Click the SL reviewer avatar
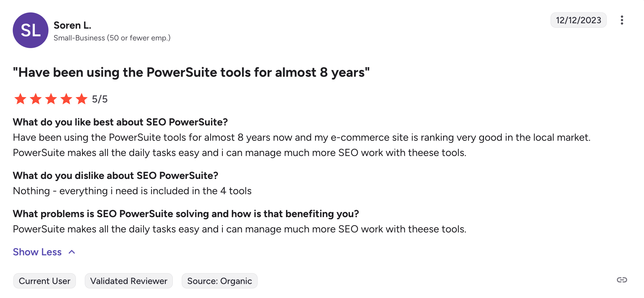The image size is (644, 298). (31, 30)
